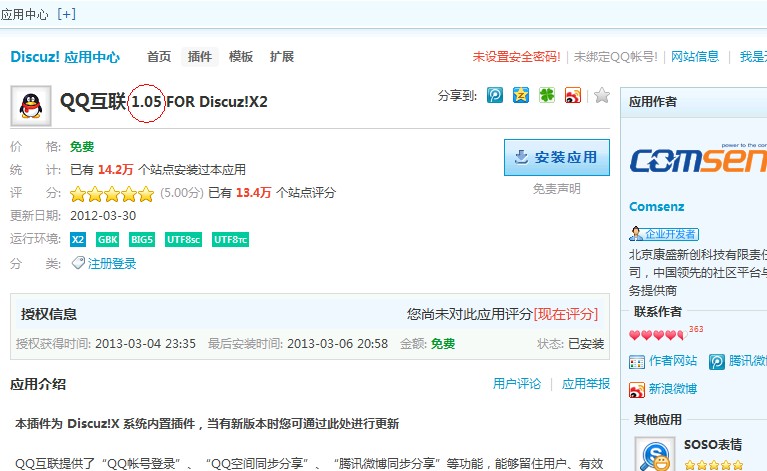
Task: Click the 免费 price value
Action: 82,147
